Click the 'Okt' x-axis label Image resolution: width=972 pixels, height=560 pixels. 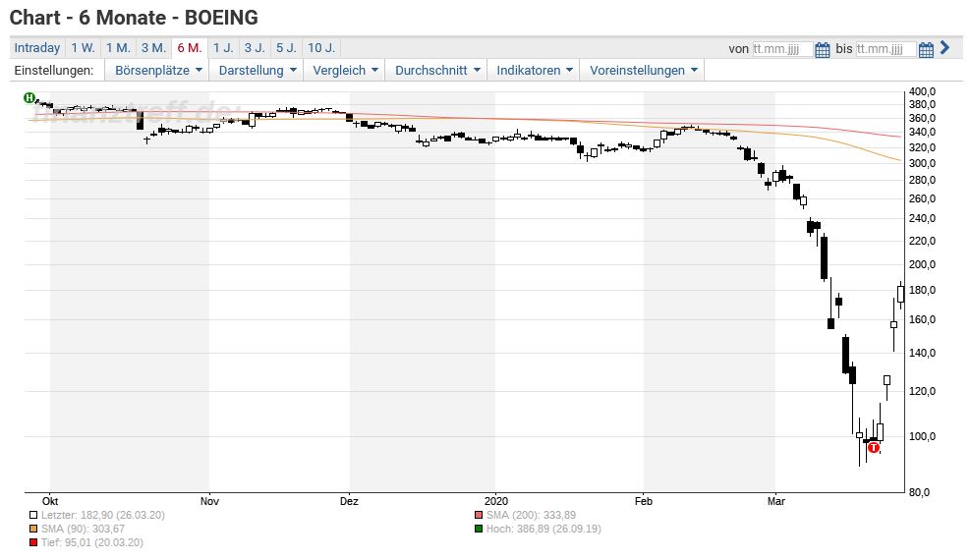(50, 501)
